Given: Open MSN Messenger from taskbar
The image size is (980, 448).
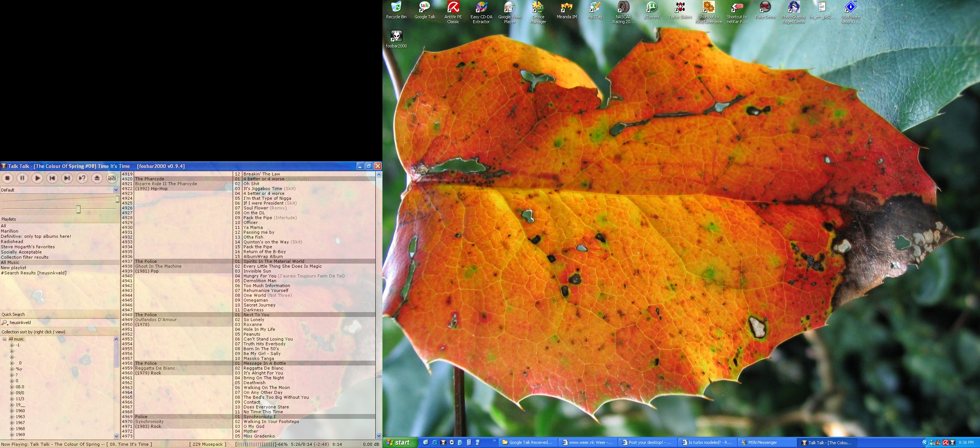Looking at the screenshot, I should pyautogui.click(x=762, y=443).
